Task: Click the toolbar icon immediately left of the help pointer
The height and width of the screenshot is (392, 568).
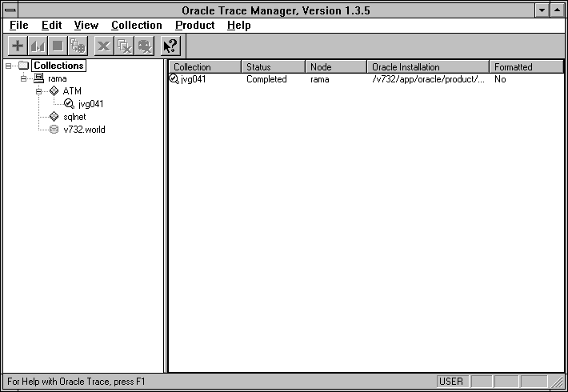Action: pyautogui.click(x=145, y=46)
